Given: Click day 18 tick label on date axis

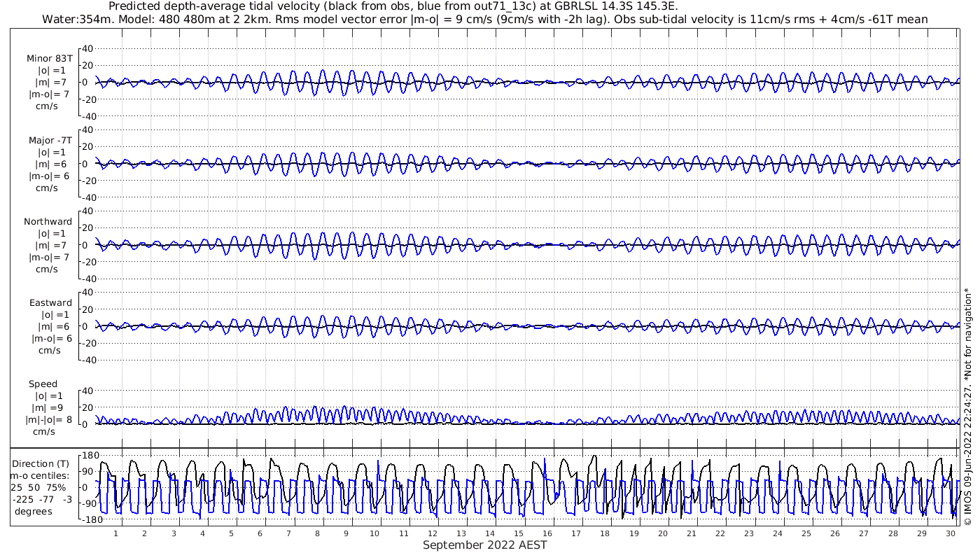Looking at the screenshot, I should click(x=605, y=533).
